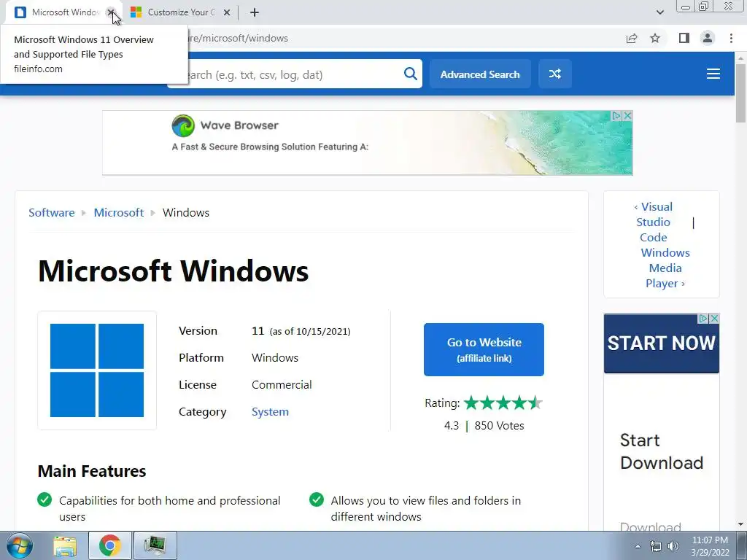The image size is (747, 560).
Task: Show hidden tray icons arrow
Action: (638, 546)
